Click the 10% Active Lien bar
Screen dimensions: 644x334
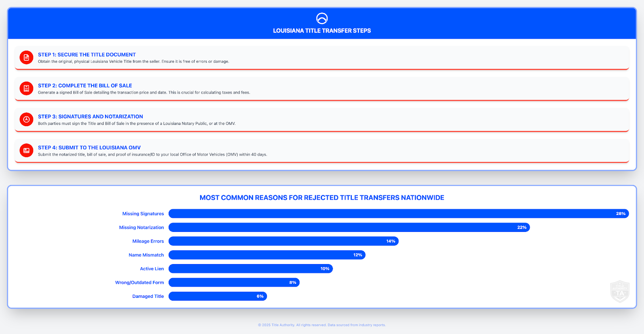click(251, 269)
